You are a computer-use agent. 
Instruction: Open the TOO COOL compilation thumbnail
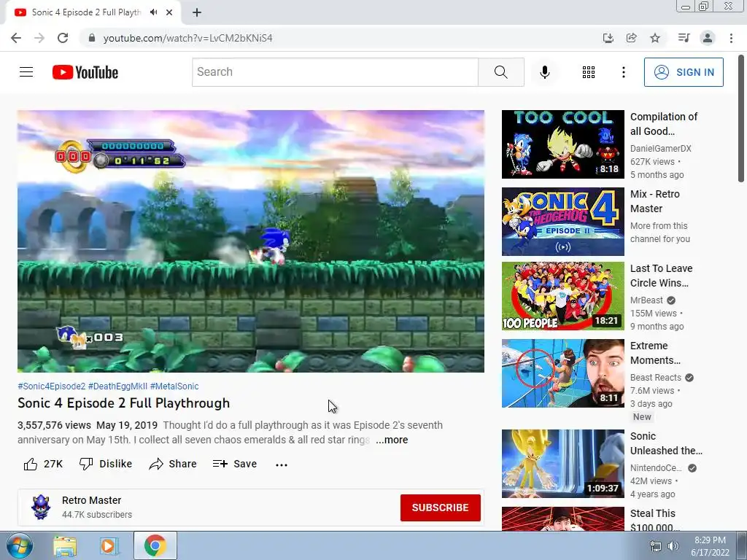tap(562, 144)
